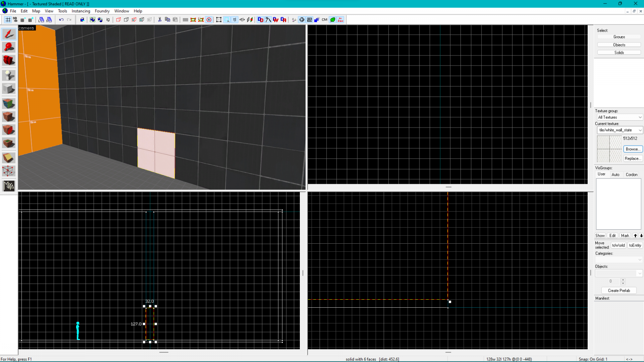This screenshot has height=362, width=644.
Task: Click the Browse button for textures
Action: (632, 149)
